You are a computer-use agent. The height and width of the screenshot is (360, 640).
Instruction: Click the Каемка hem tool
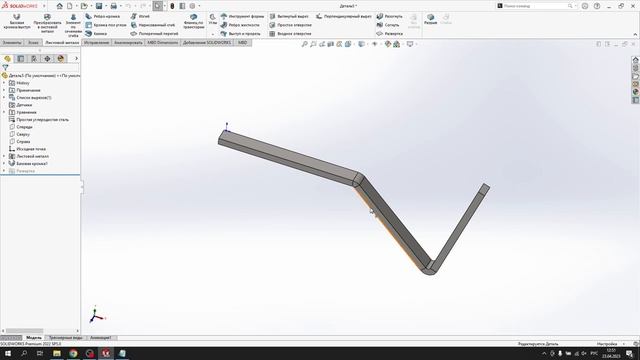(96, 33)
